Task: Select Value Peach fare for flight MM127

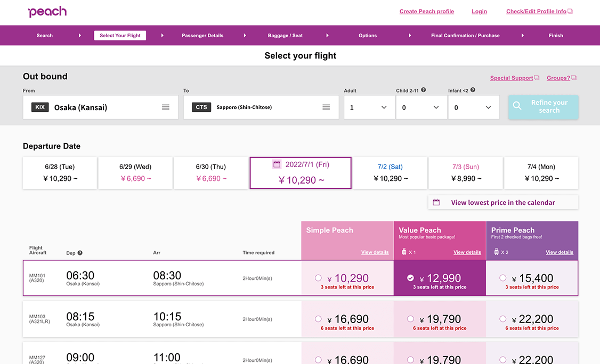Action: pyautogui.click(x=410, y=359)
